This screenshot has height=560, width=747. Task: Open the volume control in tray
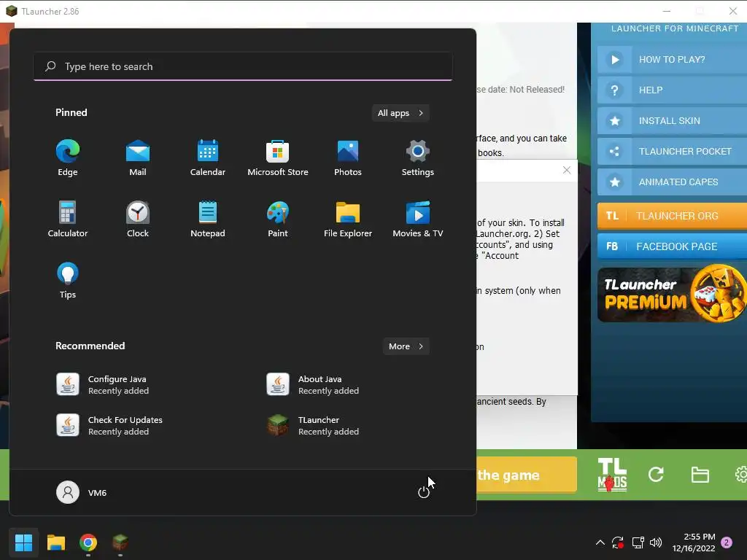pos(656,542)
